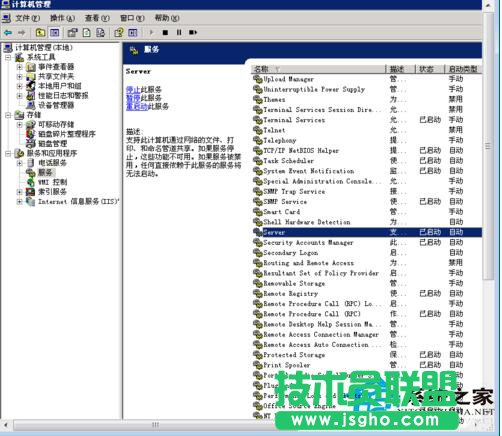
Task: Expand the 电话服务 tree node
Action: click(19, 163)
